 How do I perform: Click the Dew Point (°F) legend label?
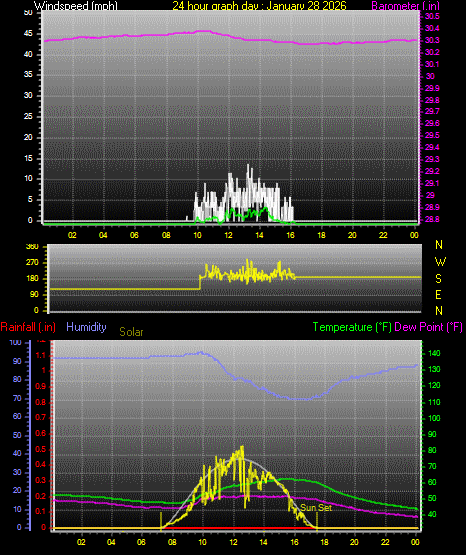[x=428, y=327]
